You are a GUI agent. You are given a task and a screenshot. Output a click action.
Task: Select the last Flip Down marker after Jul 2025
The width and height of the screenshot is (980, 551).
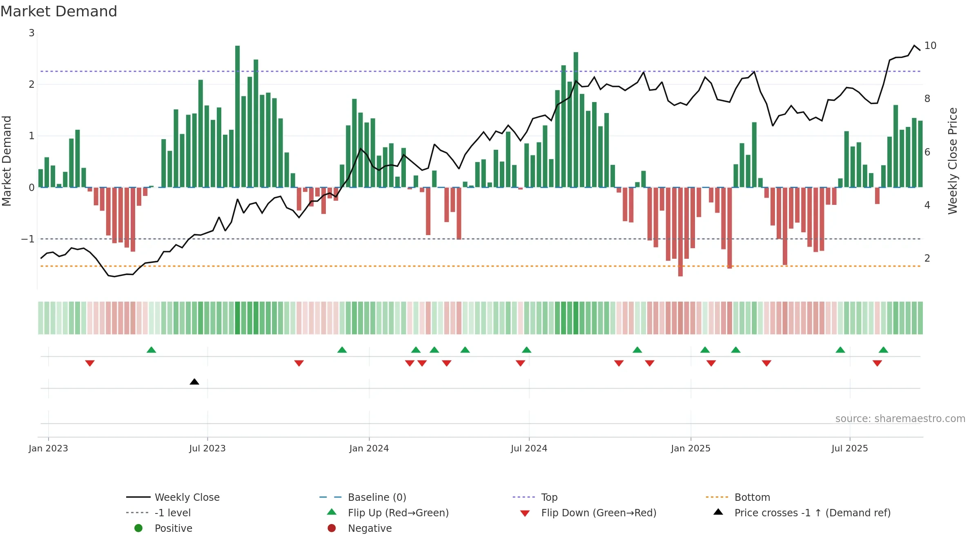click(x=877, y=363)
